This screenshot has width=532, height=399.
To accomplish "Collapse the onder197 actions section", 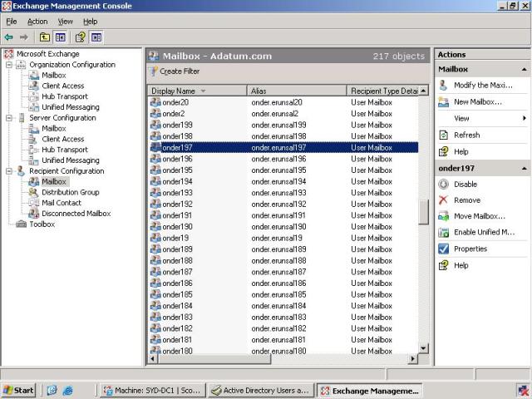I will (525, 168).
